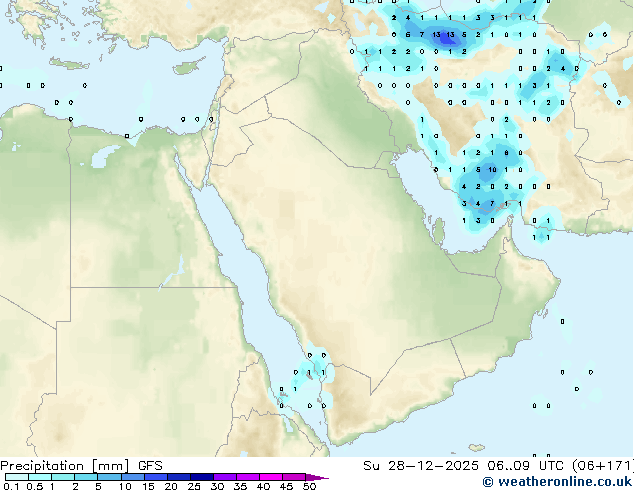The width and height of the screenshot is (634, 490).
Task: Click the '50' legend scale label
Action: (x=309, y=486)
